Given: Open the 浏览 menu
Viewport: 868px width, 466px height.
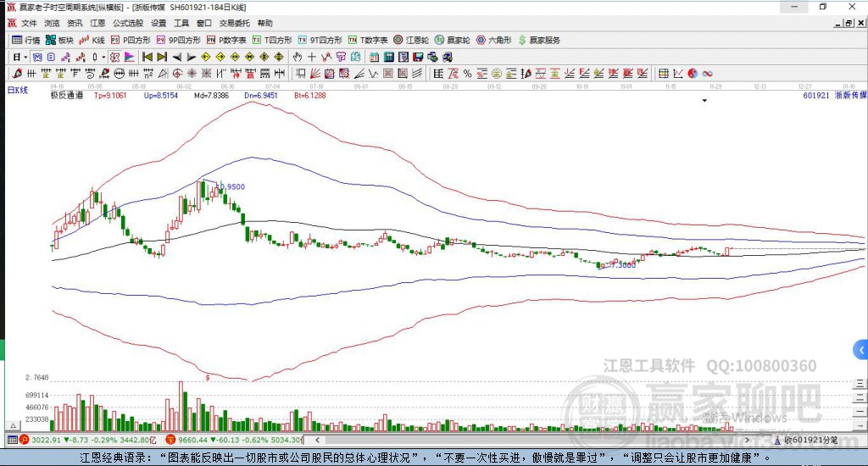Looking at the screenshot, I should point(52,23).
